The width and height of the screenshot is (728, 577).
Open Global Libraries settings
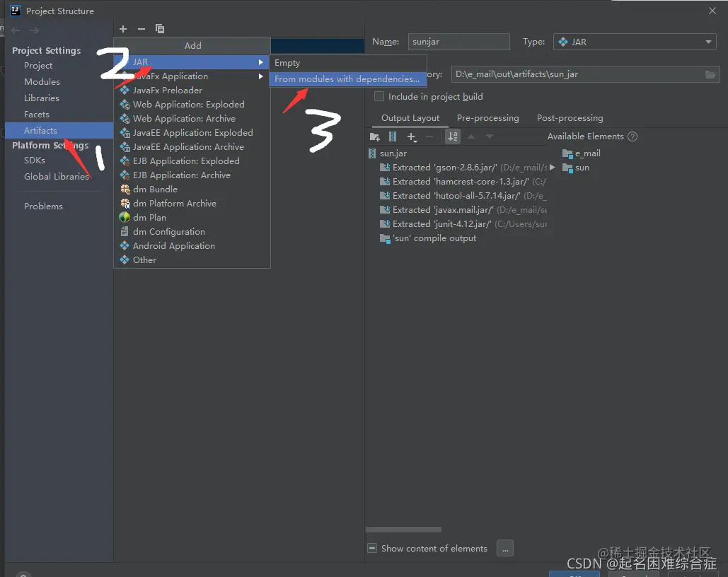(56, 177)
